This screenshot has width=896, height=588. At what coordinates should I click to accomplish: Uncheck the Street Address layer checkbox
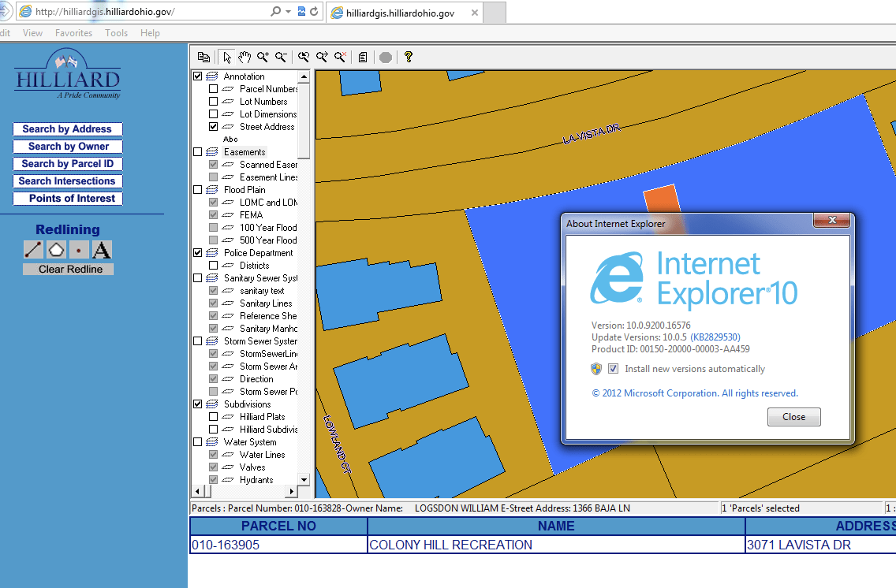[x=213, y=127]
